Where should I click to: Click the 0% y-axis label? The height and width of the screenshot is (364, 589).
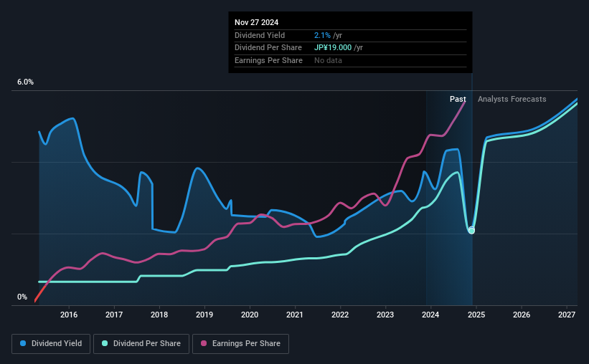pos(22,297)
